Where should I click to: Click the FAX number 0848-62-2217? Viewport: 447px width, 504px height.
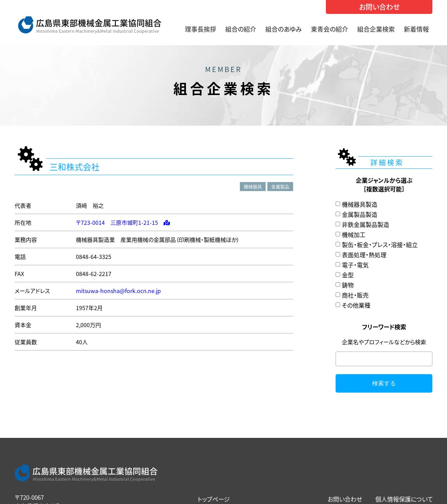pyautogui.click(x=94, y=274)
